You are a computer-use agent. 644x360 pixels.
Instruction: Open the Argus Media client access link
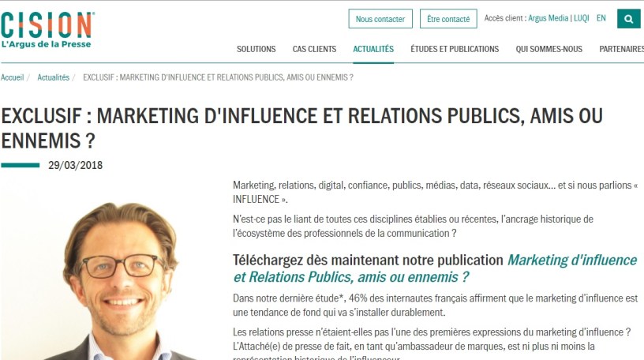coord(548,18)
